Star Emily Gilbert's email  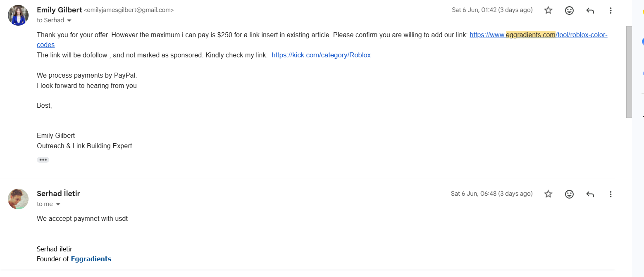point(548,10)
